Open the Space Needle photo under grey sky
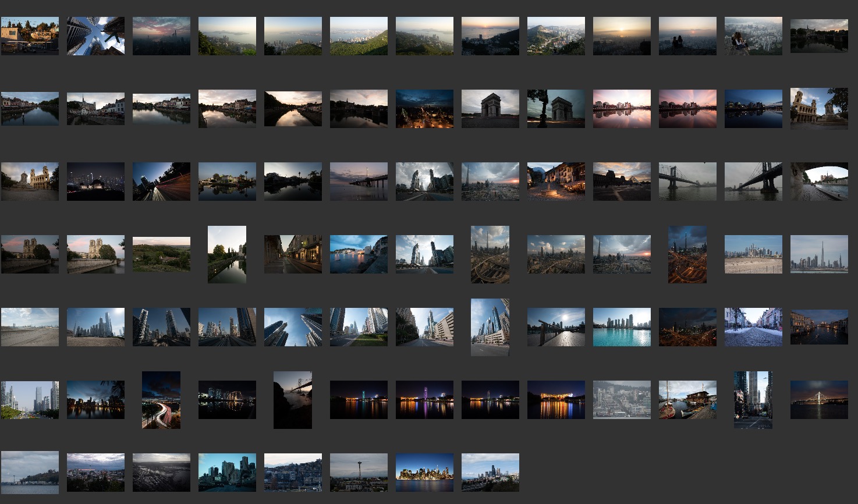 [x=359, y=473]
